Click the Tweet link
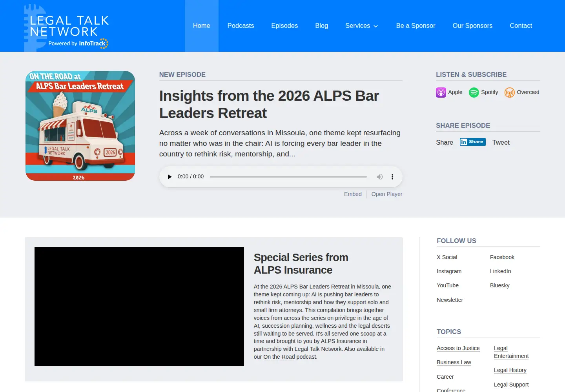This screenshot has width=565, height=392. 501,142
